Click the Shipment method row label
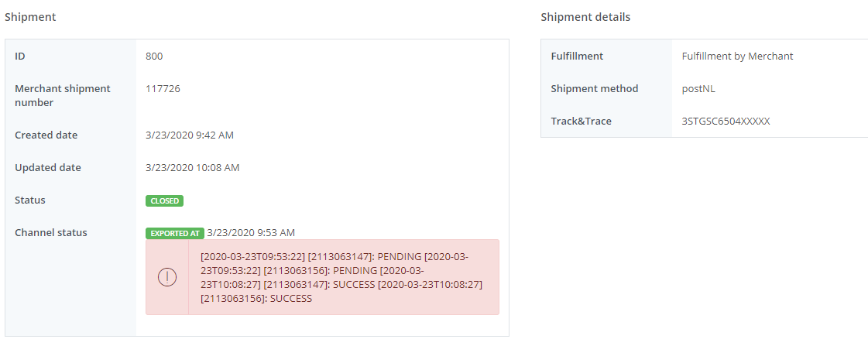 [595, 89]
